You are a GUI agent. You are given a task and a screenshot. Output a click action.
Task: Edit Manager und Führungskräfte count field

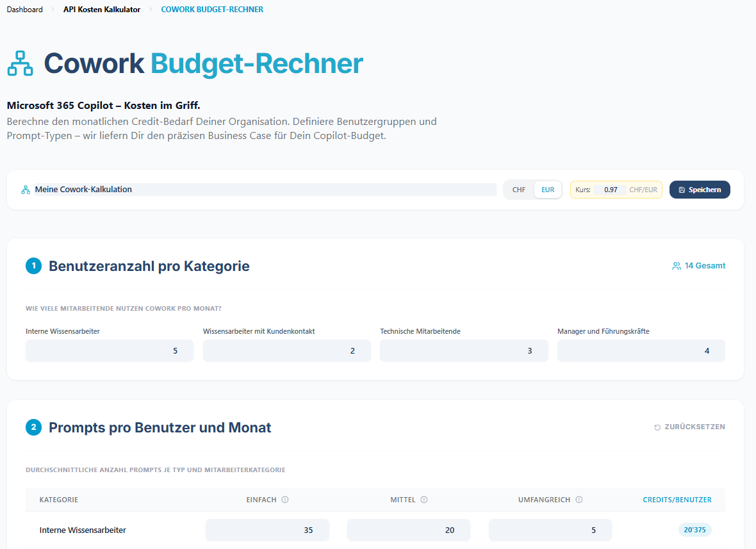[x=641, y=351]
